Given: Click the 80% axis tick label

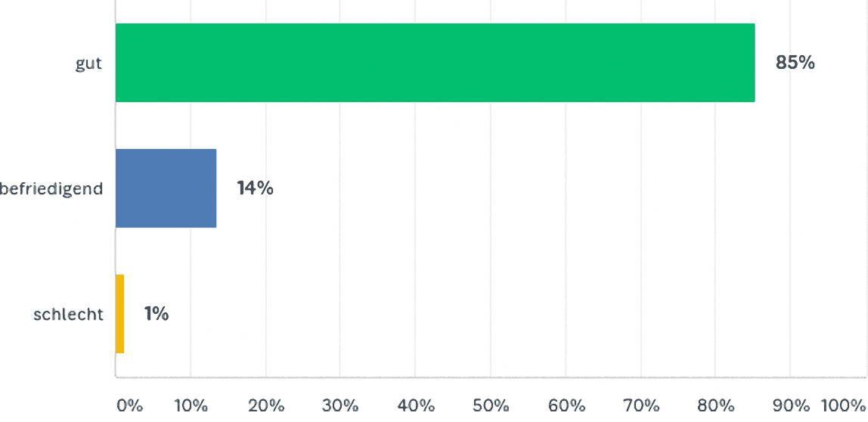Looking at the screenshot, I should [716, 406].
